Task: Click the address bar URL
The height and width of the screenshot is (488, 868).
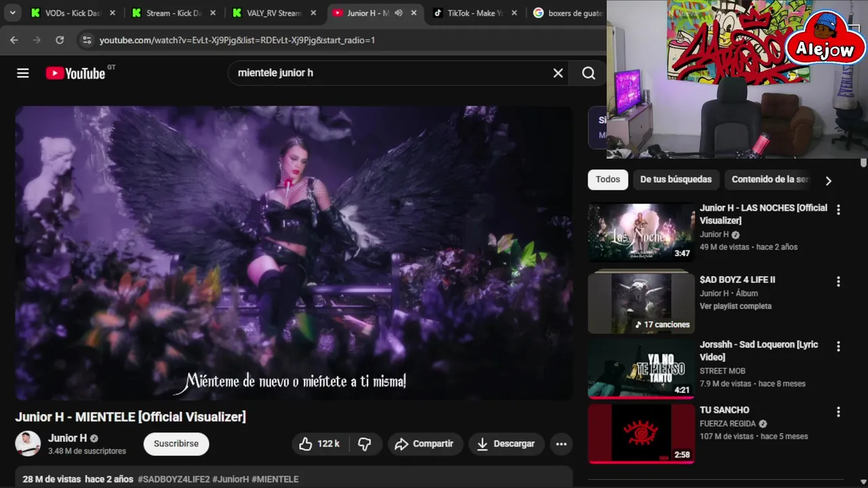Action: 237,40
